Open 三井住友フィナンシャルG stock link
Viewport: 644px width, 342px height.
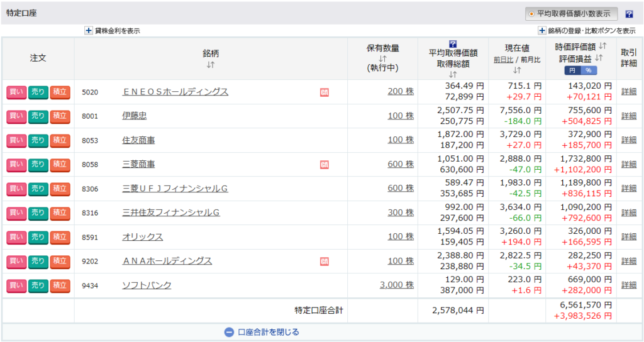(x=171, y=213)
